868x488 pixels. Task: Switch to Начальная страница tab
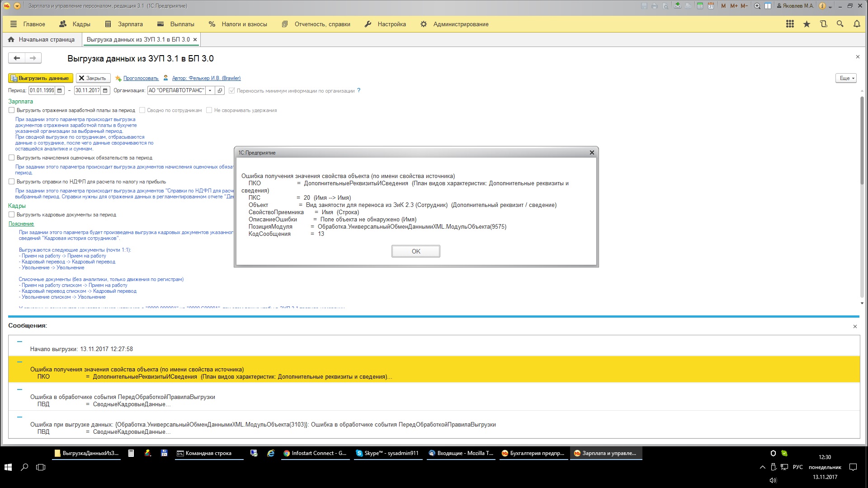42,39
